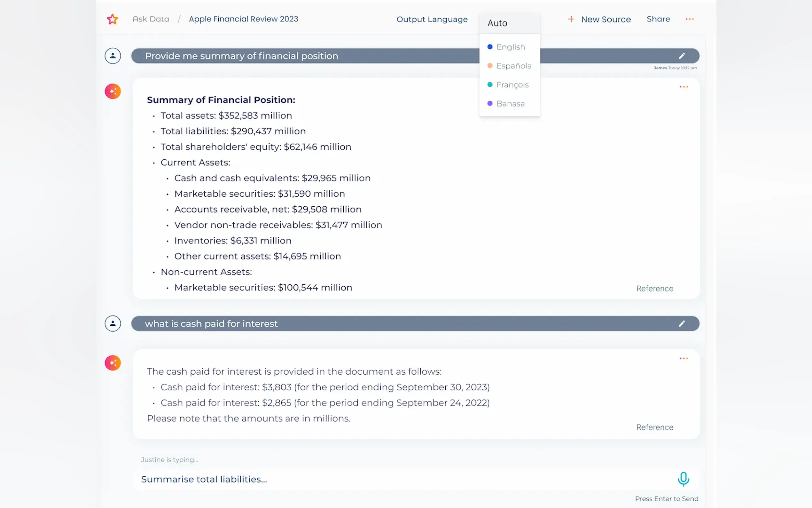The image size is (812, 508).
Task: Open options on the interest answer
Action: (683, 359)
